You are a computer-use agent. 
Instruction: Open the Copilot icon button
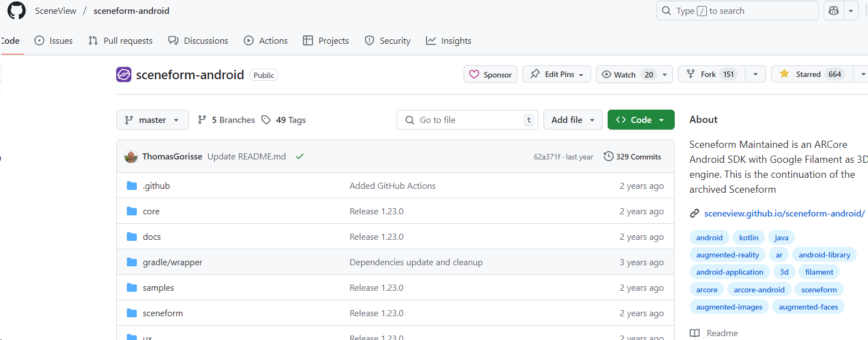pyautogui.click(x=833, y=11)
